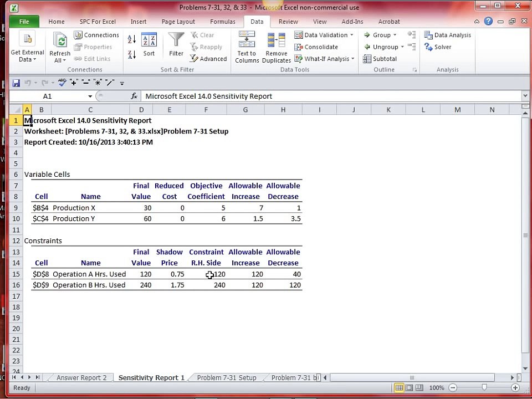This screenshot has width=532, height=399.
Task: Expand the Group dropdown arrow
Action: tap(395, 35)
